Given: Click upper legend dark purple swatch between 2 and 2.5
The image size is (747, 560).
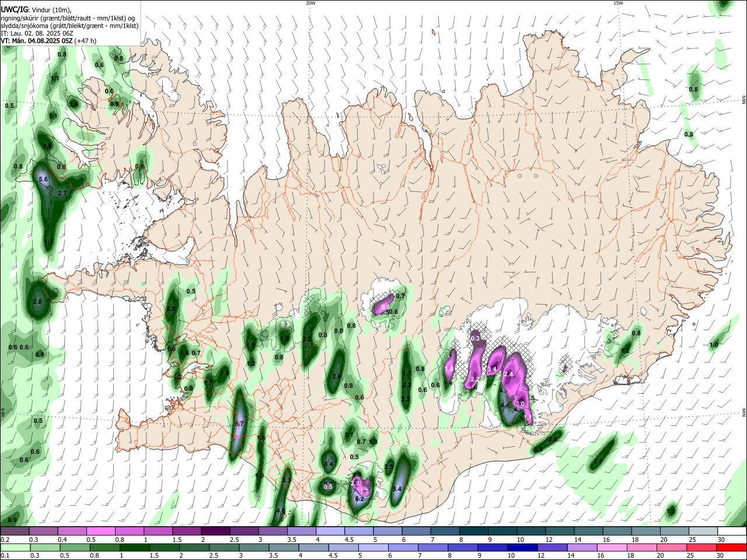Looking at the screenshot, I should pos(215,531).
